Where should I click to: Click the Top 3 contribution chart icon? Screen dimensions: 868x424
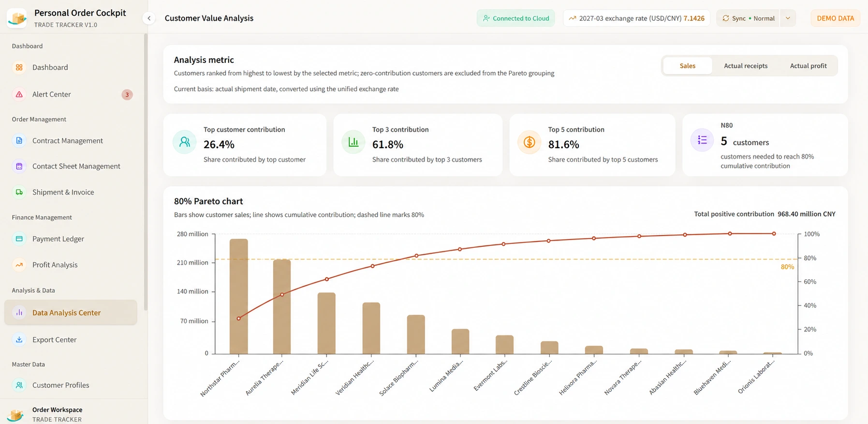pyautogui.click(x=353, y=142)
